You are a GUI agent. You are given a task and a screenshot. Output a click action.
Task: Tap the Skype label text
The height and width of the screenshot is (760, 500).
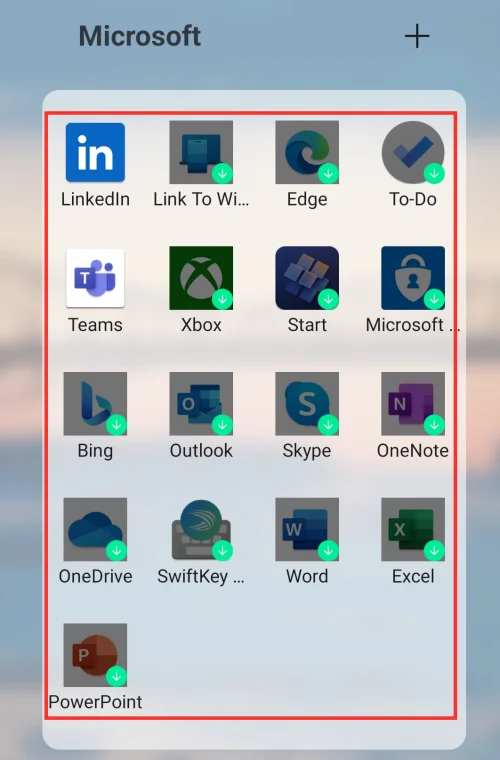tap(307, 451)
